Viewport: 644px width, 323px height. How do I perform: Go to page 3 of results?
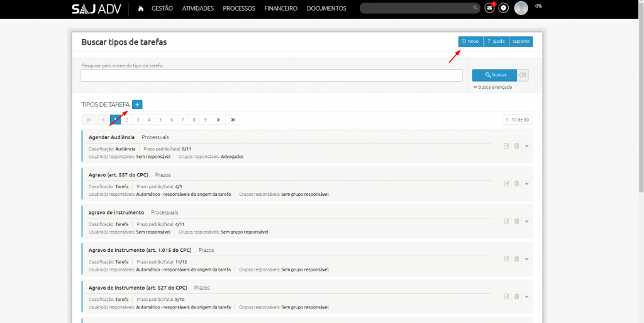[x=138, y=120]
